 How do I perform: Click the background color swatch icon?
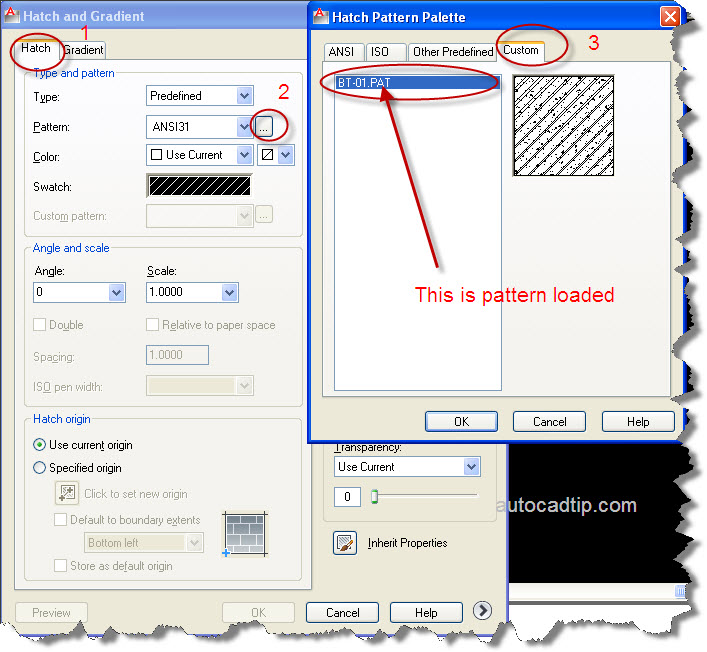267,155
